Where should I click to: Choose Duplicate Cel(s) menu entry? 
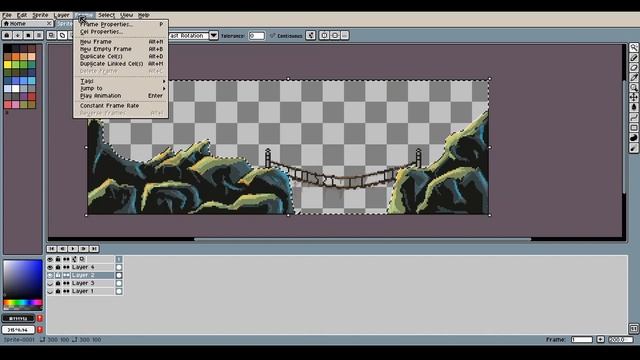click(x=121, y=56)
